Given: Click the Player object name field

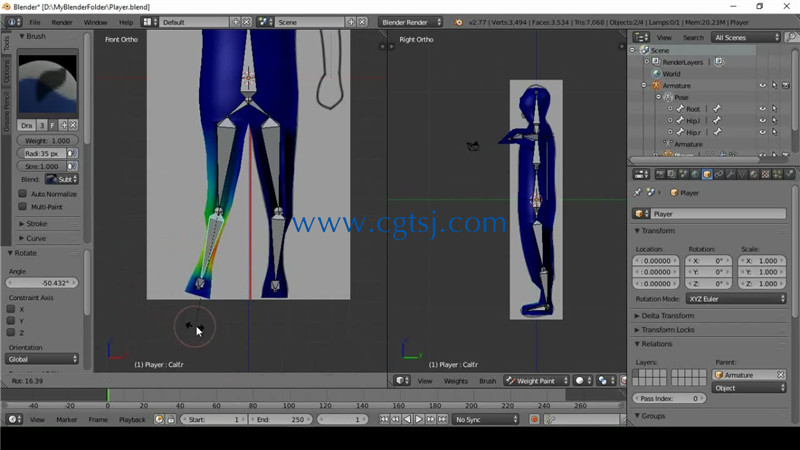Looking at the screenshot, I should point(718,214).
